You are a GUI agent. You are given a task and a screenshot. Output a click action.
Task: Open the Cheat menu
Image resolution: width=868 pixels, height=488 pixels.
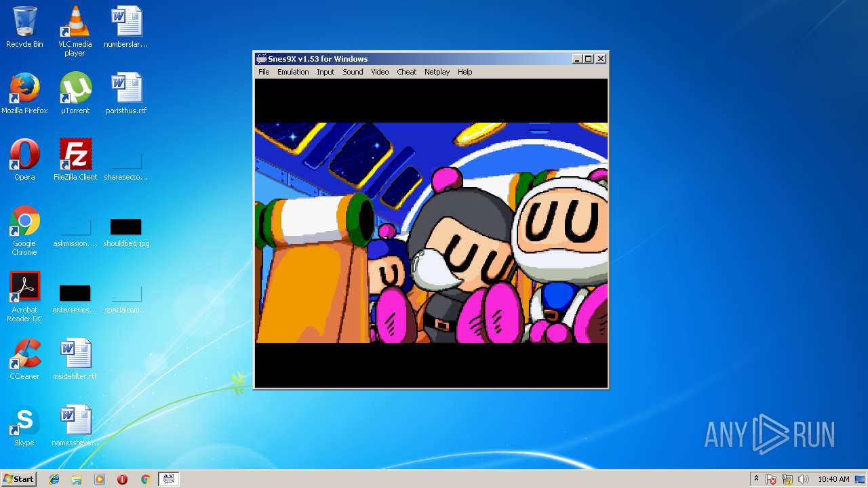pyautogui.click(x=407, y=72)
